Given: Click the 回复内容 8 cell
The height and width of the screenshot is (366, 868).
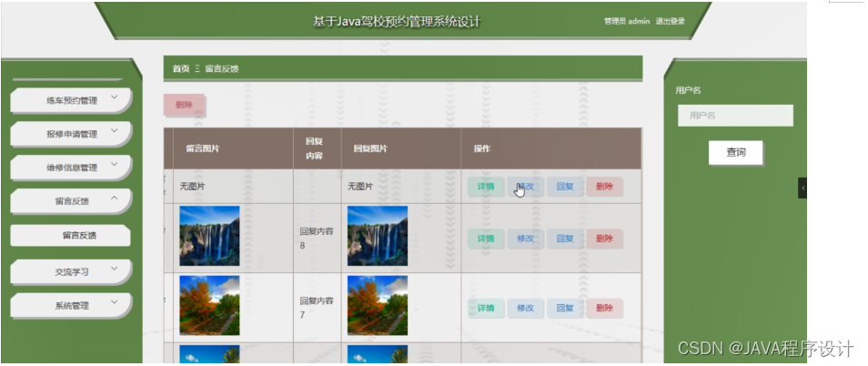Looking at the screenshot, I should click(317, 239).
